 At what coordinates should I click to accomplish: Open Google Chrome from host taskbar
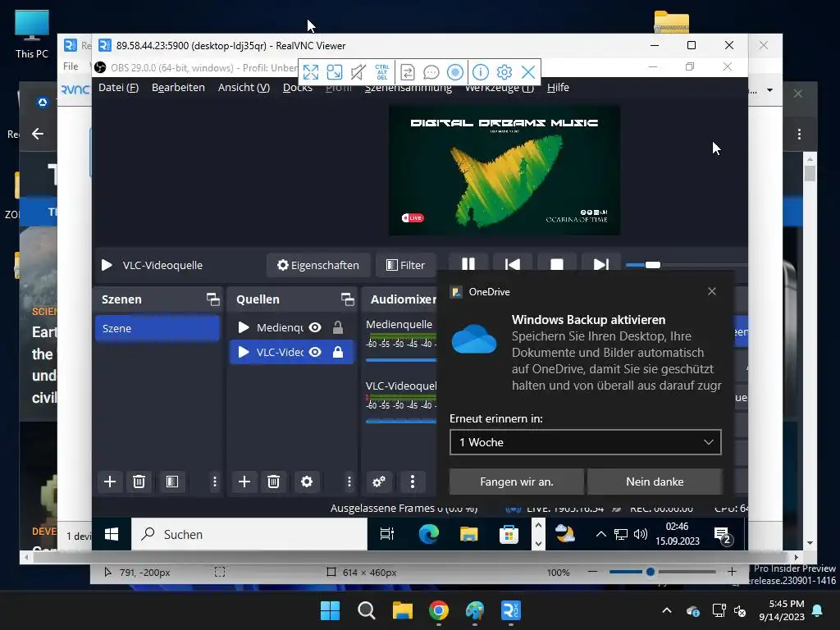tap(439, 610)
